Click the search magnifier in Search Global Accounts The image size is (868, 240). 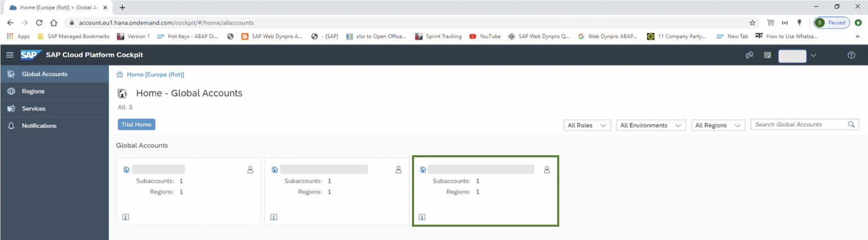coord(851,125)
